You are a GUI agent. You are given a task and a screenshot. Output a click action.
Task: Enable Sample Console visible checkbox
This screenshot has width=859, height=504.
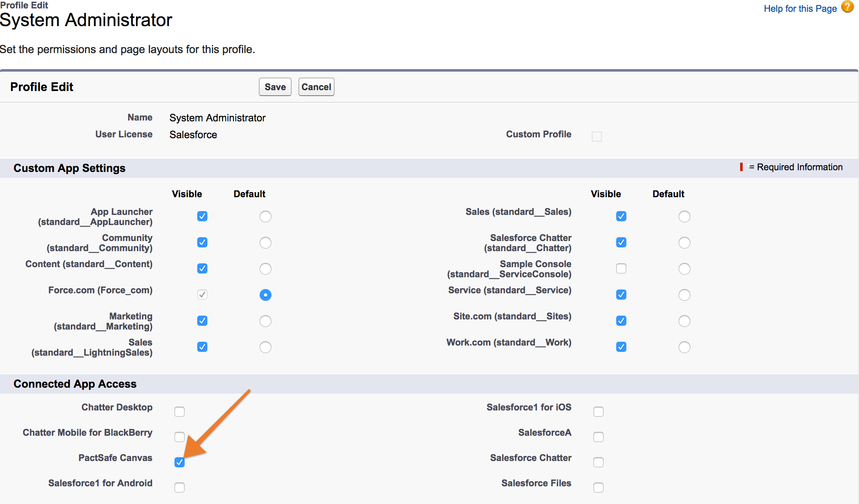621,268
